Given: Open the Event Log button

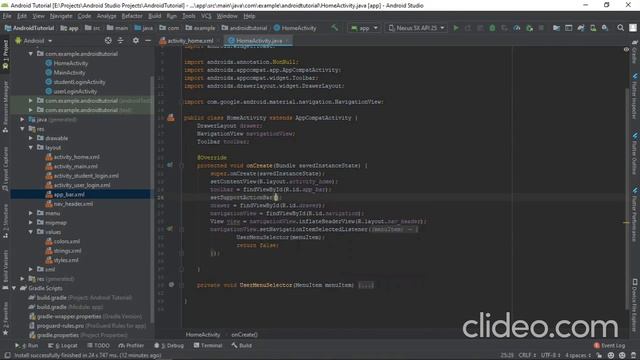Looking at the screenshot, I should 609,346.
